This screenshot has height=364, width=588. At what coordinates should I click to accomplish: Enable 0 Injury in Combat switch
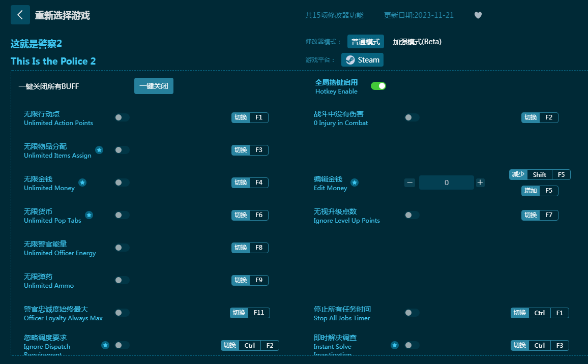(x=411, y=117)
